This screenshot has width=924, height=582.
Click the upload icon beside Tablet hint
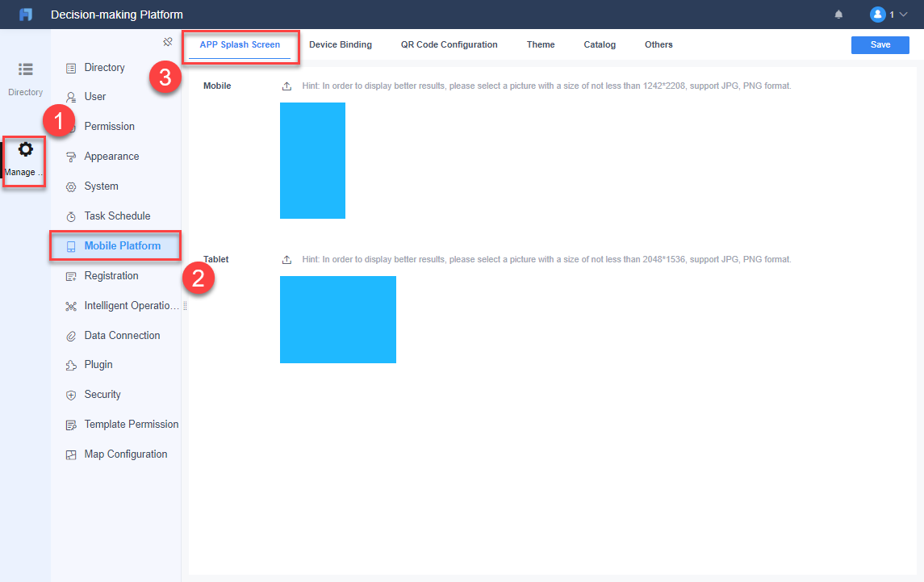tap(286, 259)
